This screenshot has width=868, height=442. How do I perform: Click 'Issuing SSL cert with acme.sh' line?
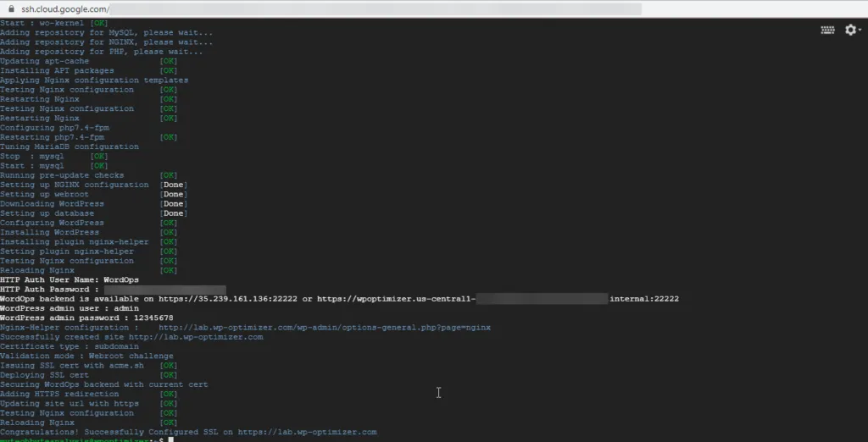[88, 366]
